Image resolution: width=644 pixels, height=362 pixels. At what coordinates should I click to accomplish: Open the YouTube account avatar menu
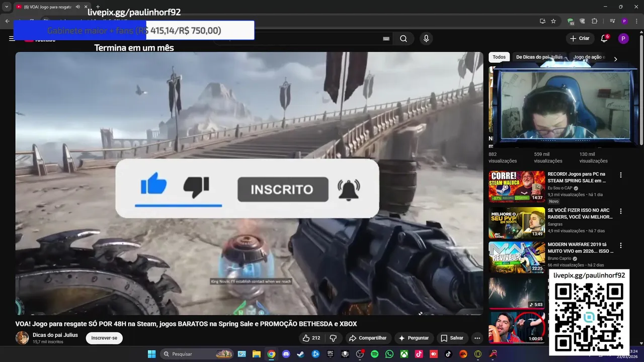coord(623,39)
